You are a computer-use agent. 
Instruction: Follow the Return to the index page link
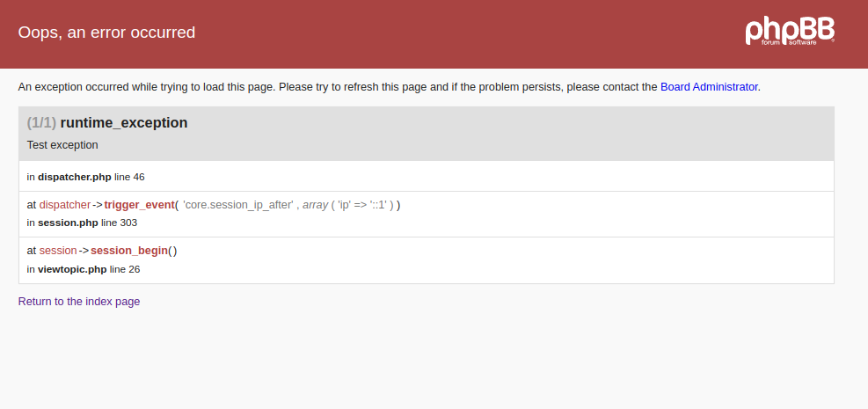[79, 302]
